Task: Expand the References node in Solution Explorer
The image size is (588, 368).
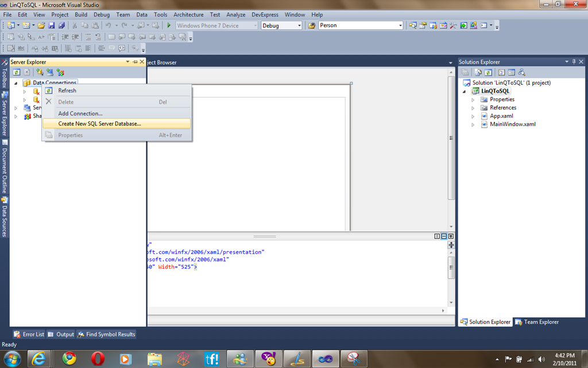Action: pos(473,108)
